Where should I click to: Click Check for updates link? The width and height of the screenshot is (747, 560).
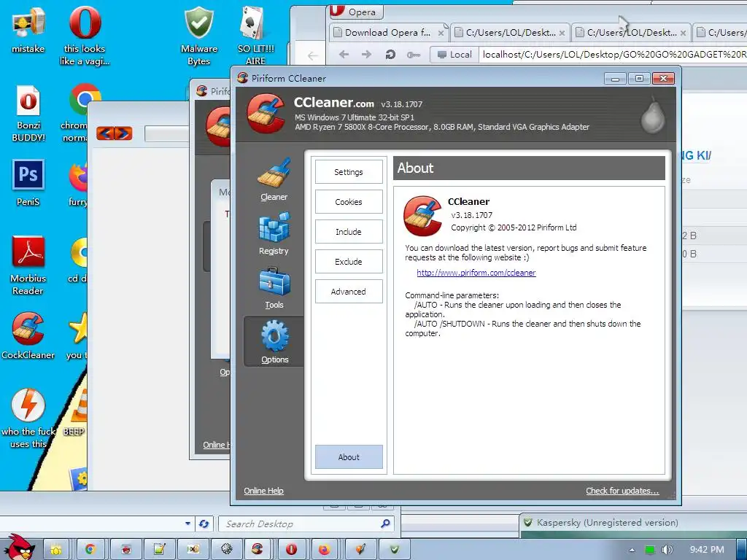[622, 491]
